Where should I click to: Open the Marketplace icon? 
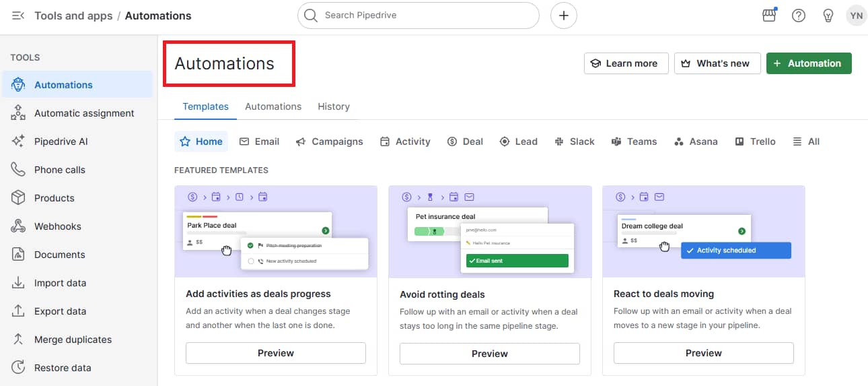coord(769,15)
